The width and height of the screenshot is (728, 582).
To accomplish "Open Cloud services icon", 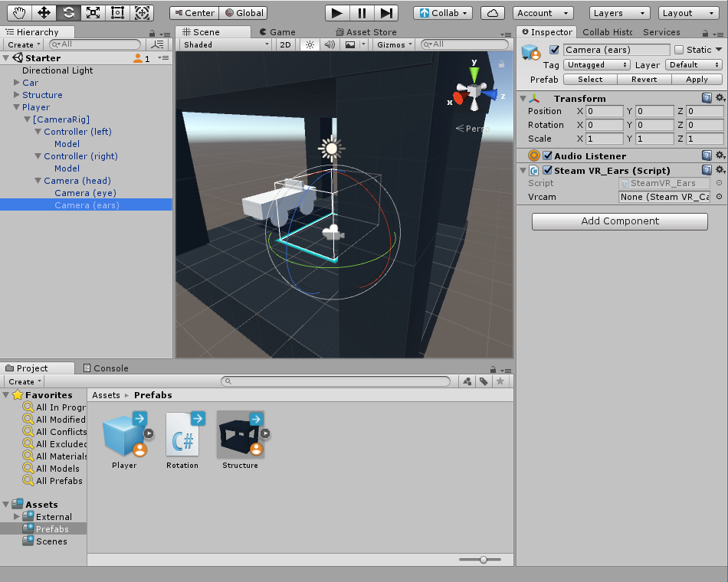I will click(x=493, y=13).
